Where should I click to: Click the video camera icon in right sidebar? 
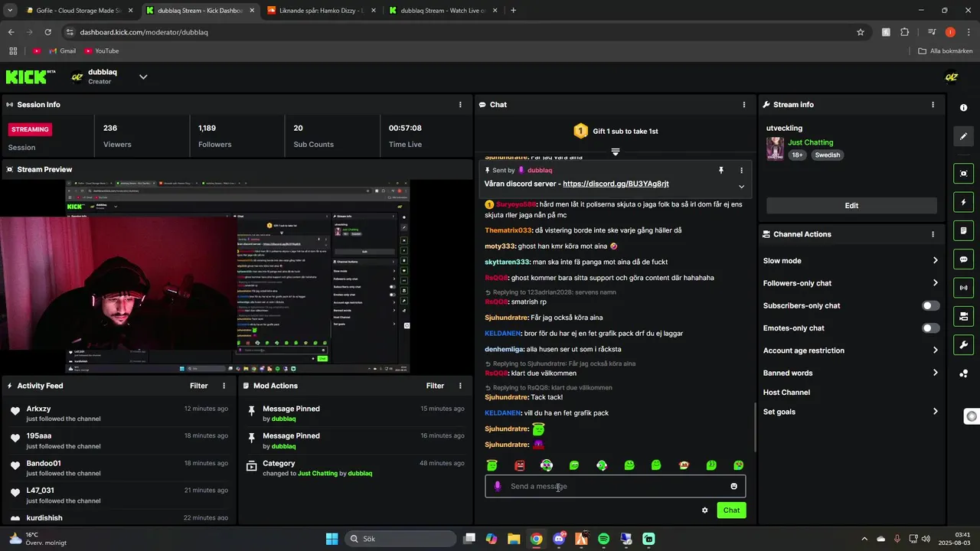(x=964, y=316)
